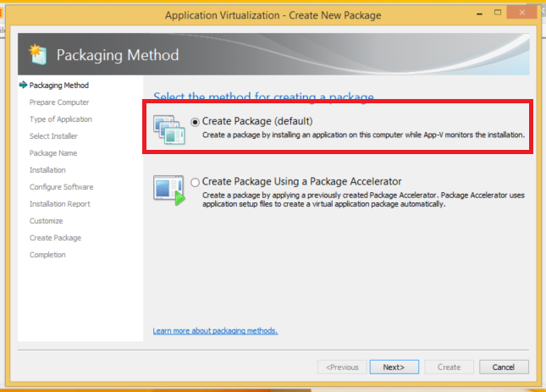Screen dimensions: 546x392
Task: Click the wizard sparkle icon in header
Action: [x=36, y=54]
